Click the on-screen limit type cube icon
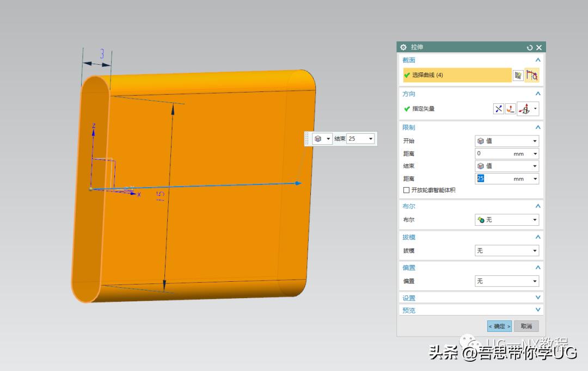Image resolution: width=588 pixels, height=371 pixels. pos(318,139)
